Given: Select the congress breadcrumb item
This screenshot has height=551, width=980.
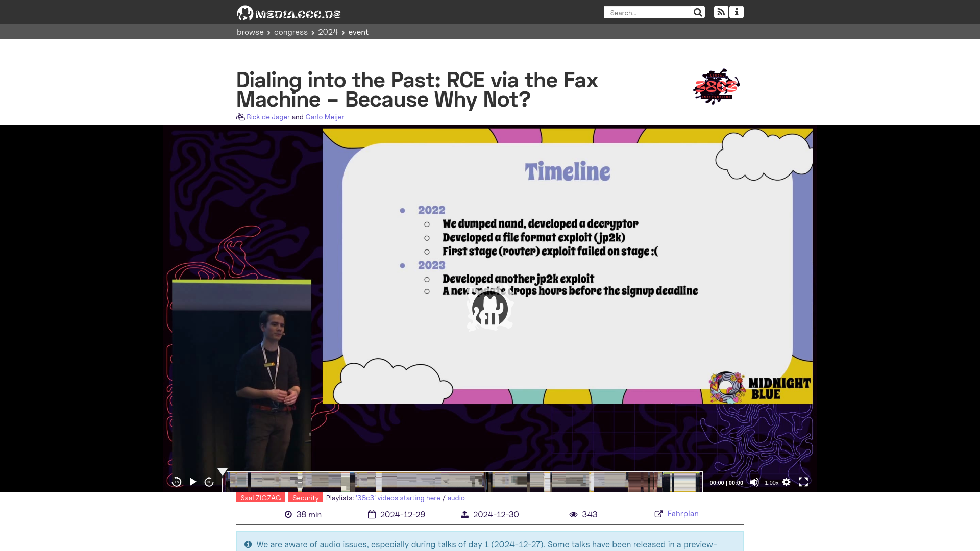Looking at the screenshot, I should tap(290, 32).
